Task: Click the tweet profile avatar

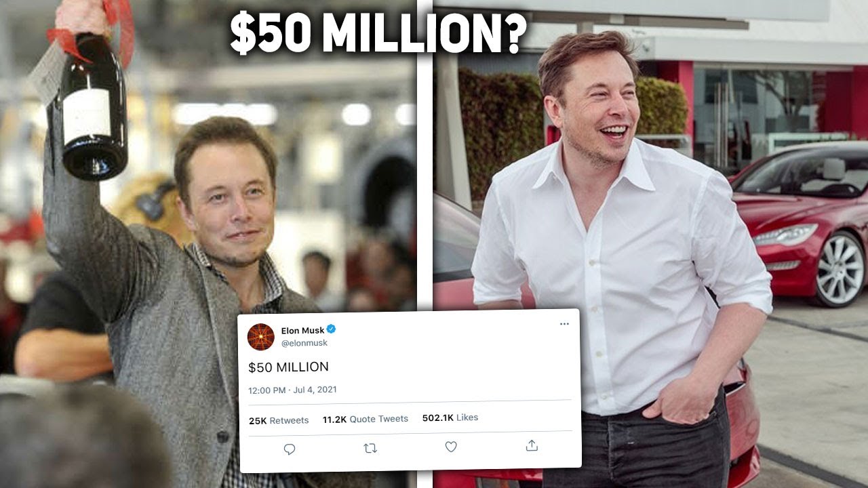Action: [260, 337]
